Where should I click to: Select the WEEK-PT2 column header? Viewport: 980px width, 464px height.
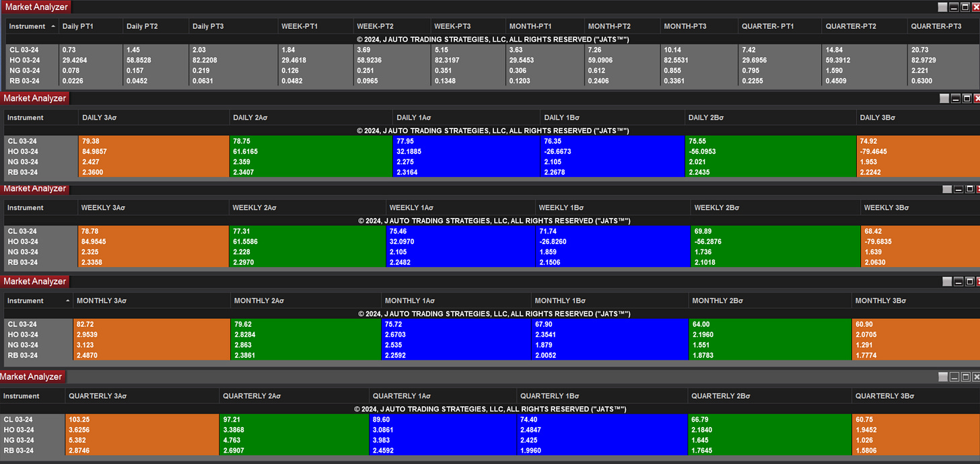click(392, 26)
